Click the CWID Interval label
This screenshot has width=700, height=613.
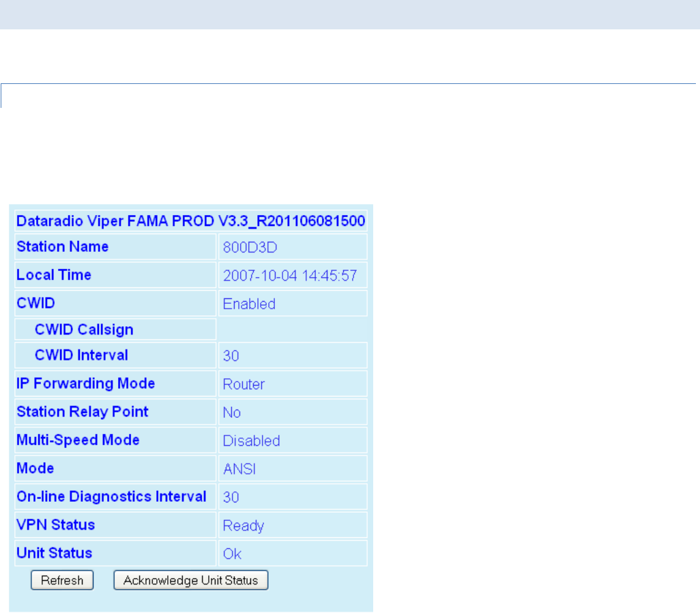click(x=81, y=355)
